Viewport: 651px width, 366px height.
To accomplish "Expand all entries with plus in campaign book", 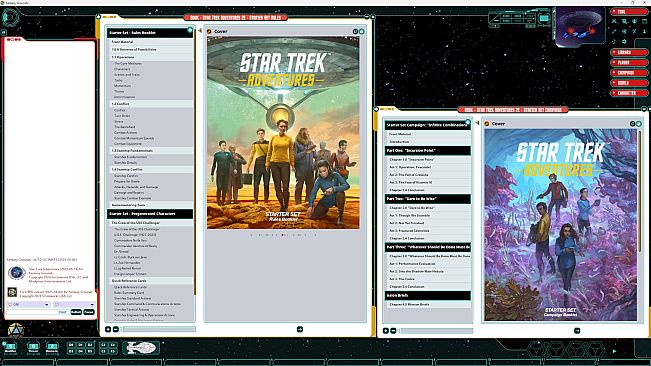I will click(x=386, y=331).
